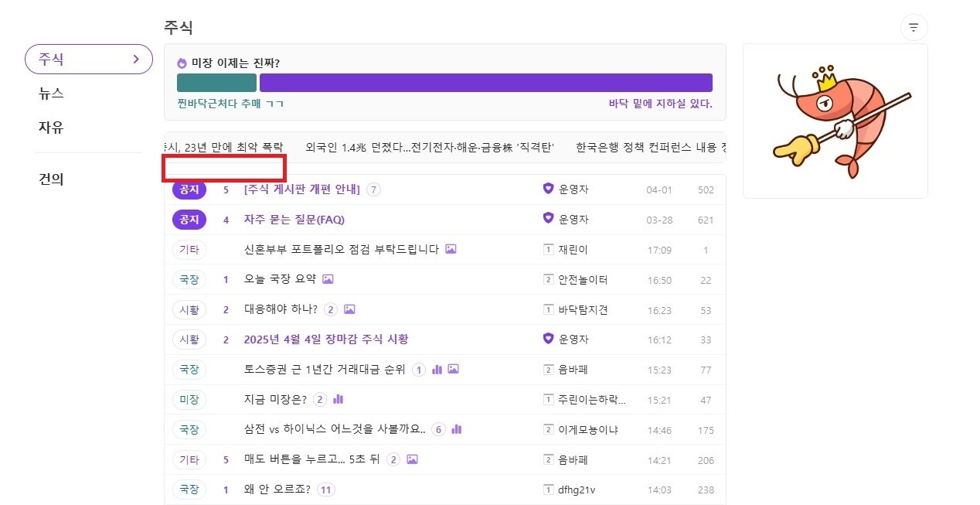Image resolution: width=980 pixels, height=505 pixels.
Task: Click the shield icon in the 장마감 주식 시황 row
Action: 549,339
